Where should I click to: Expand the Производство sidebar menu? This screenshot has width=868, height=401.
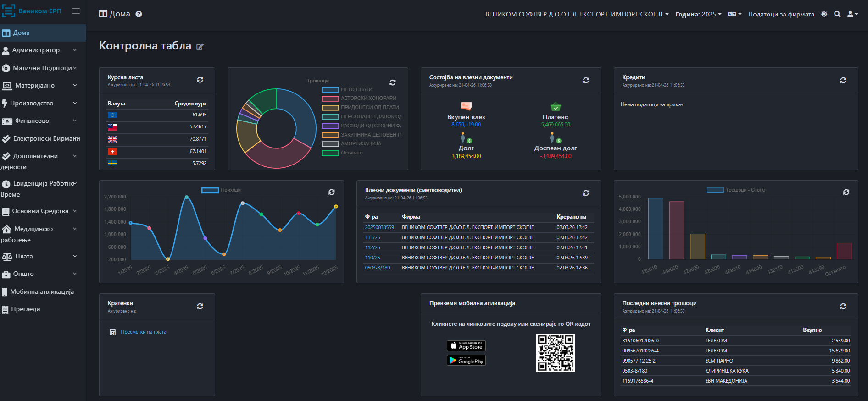click(x=43, y=103)
